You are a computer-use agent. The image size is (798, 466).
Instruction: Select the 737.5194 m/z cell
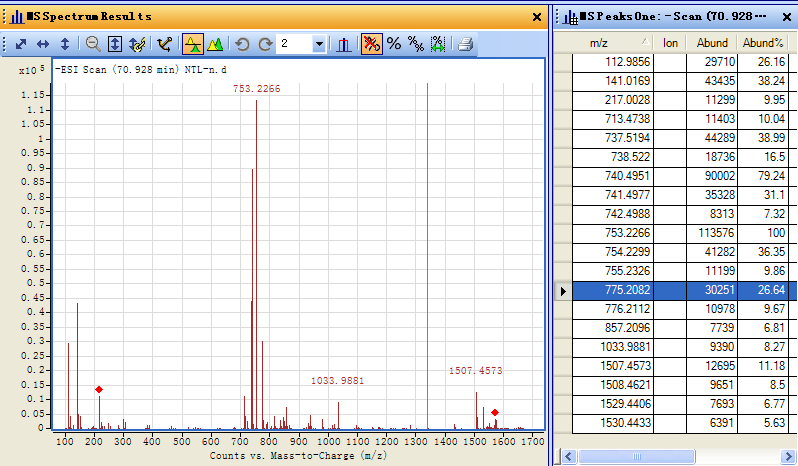[613, 138]
